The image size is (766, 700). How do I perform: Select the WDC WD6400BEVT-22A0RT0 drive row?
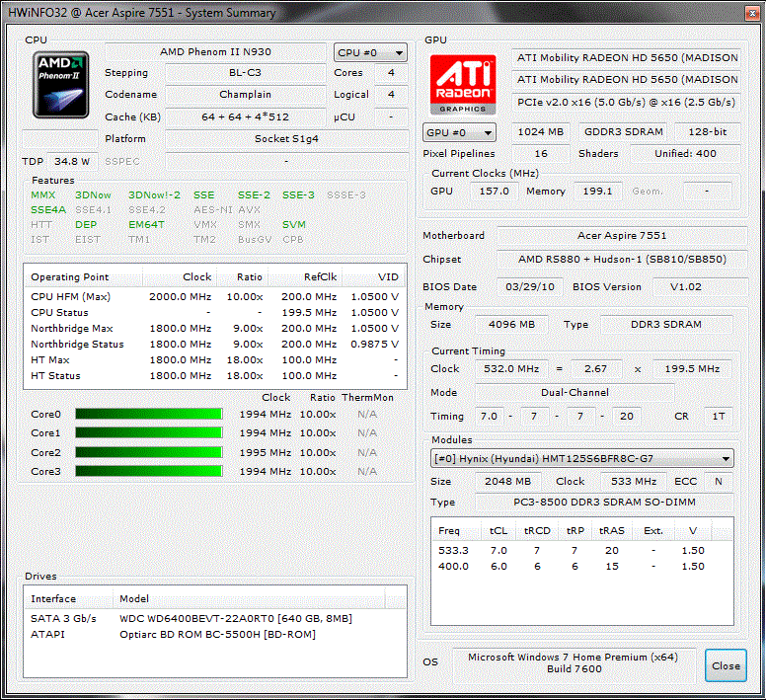click(215, 619)
